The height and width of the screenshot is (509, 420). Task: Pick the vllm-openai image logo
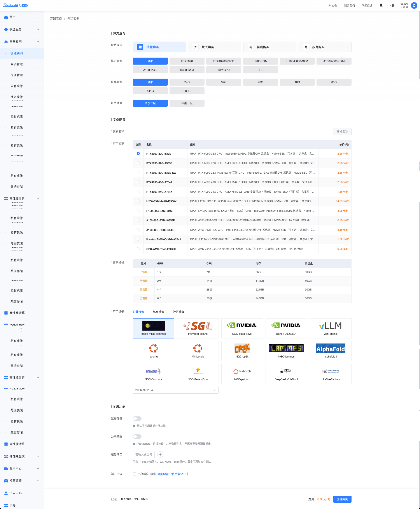(331, 326)
